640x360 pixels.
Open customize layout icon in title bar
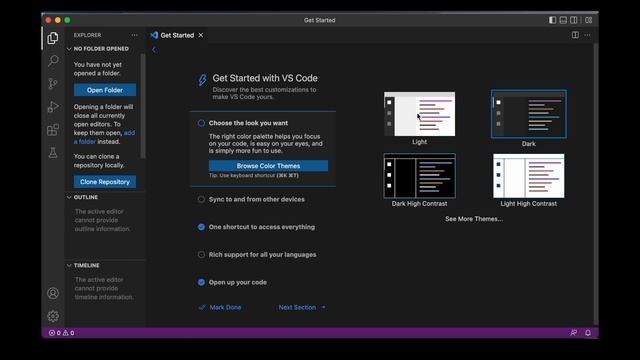tap(589, 20)
